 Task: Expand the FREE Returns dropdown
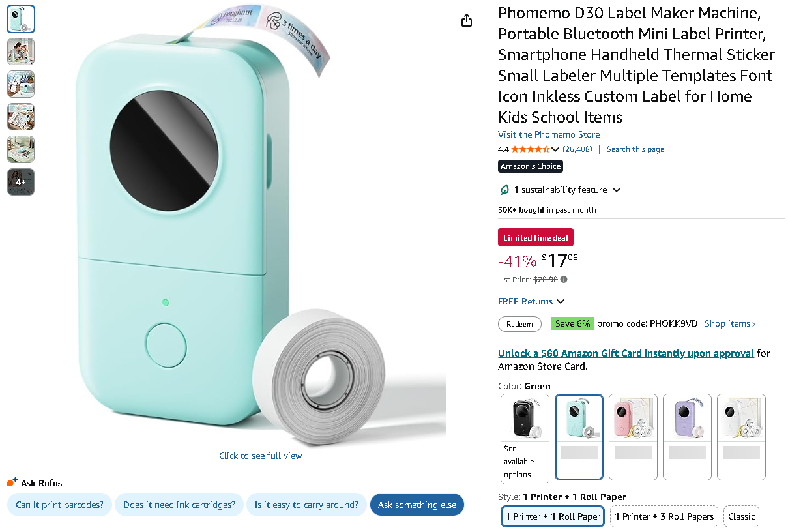coord(561,301)
